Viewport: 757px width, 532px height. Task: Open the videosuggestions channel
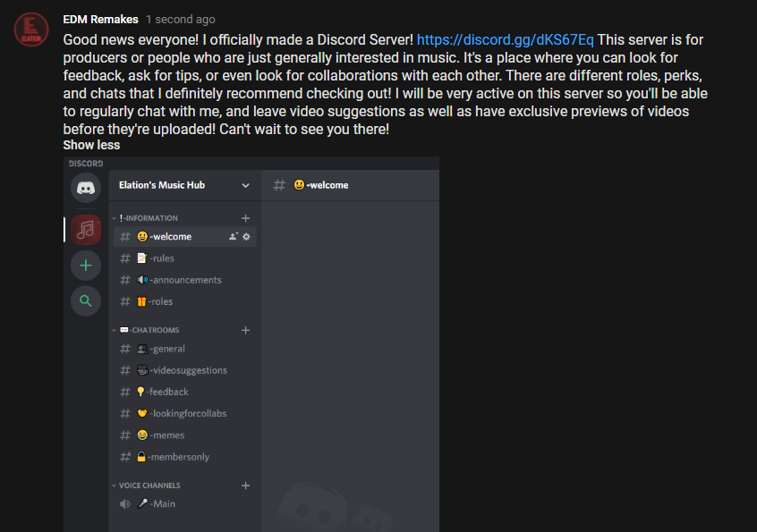point(185,370)
